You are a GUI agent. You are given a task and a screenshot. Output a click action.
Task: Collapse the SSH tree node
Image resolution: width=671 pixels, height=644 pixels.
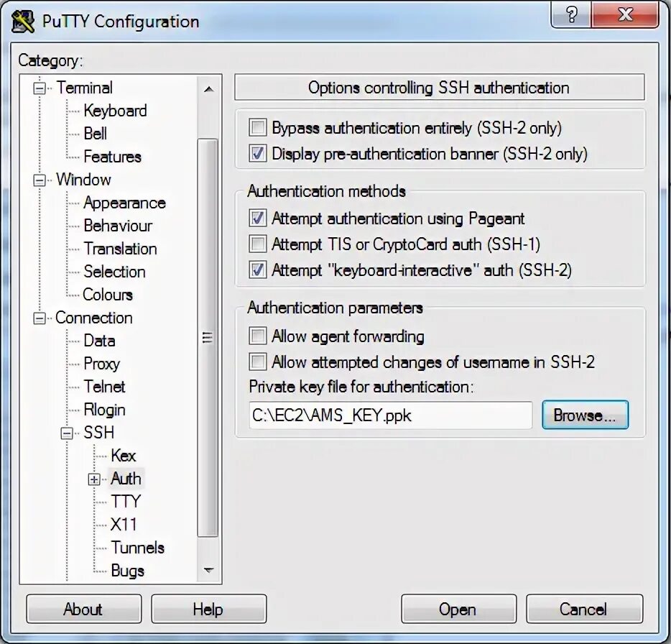pyautogui.click(x=67, y=433)
